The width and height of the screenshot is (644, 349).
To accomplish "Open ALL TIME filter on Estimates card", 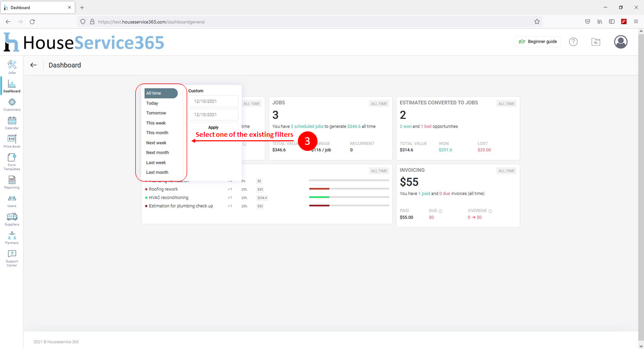I will pyautogui.click(x=507, y=104).
